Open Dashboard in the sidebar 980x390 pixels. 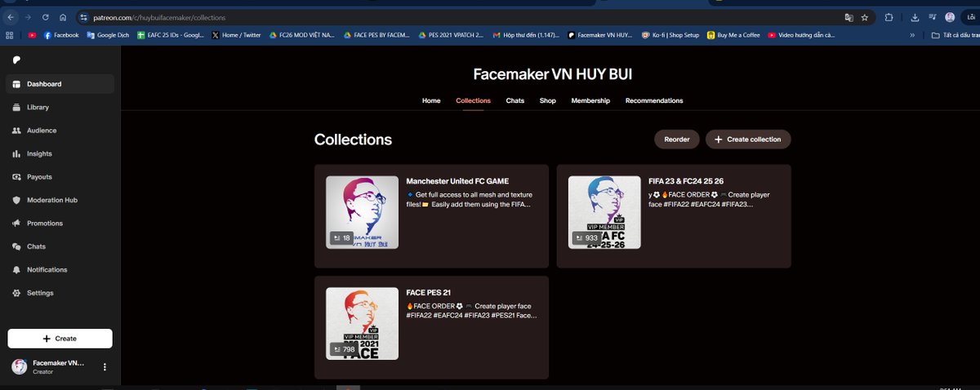[60, 84]
